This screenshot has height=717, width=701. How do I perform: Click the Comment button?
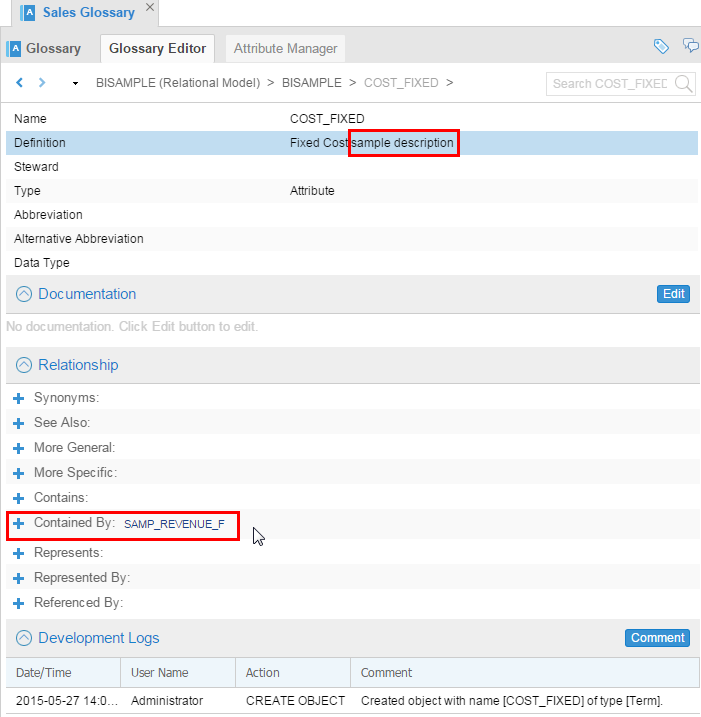(657, 637)
